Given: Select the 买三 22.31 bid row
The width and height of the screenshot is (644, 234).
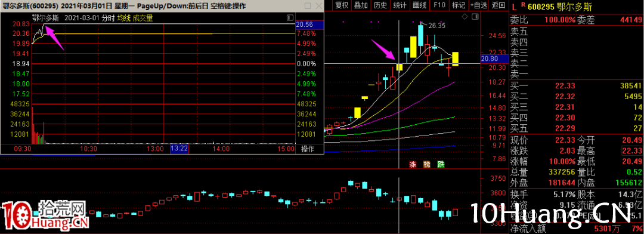Looking at the screenshot, I should click(576, 107).
